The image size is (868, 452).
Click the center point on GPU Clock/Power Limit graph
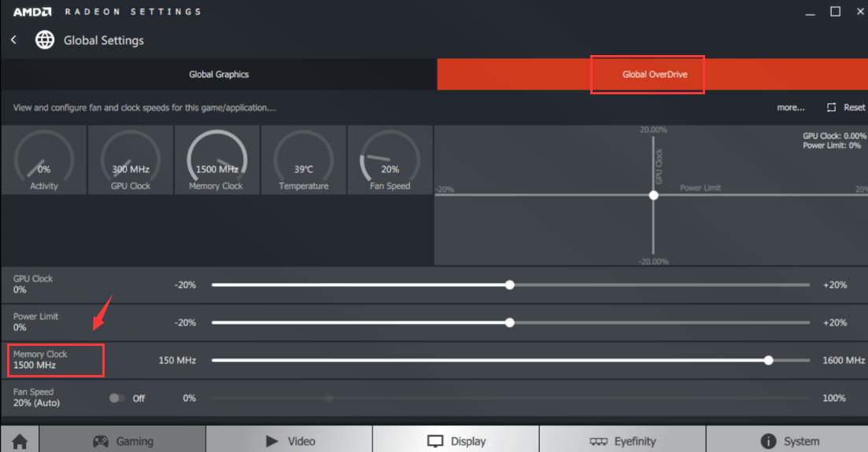pos(654,195)
